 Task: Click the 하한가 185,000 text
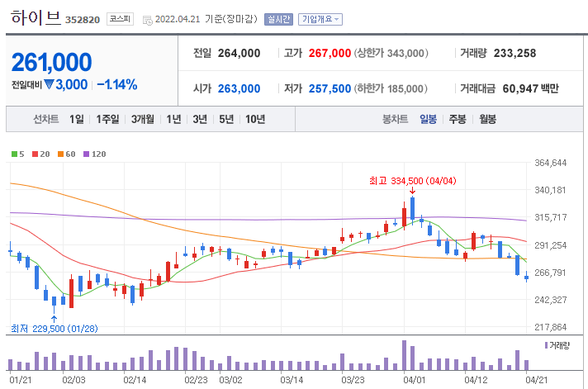(x=391, y=89)
